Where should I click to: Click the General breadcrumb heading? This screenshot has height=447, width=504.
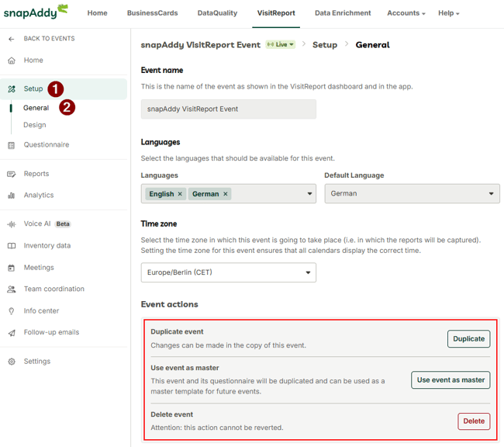(372, 45)
